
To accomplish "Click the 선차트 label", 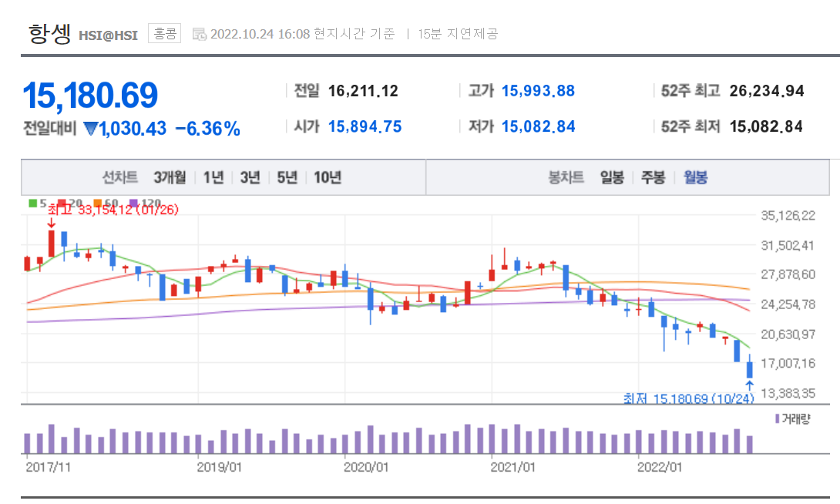I will coord(120,177).
